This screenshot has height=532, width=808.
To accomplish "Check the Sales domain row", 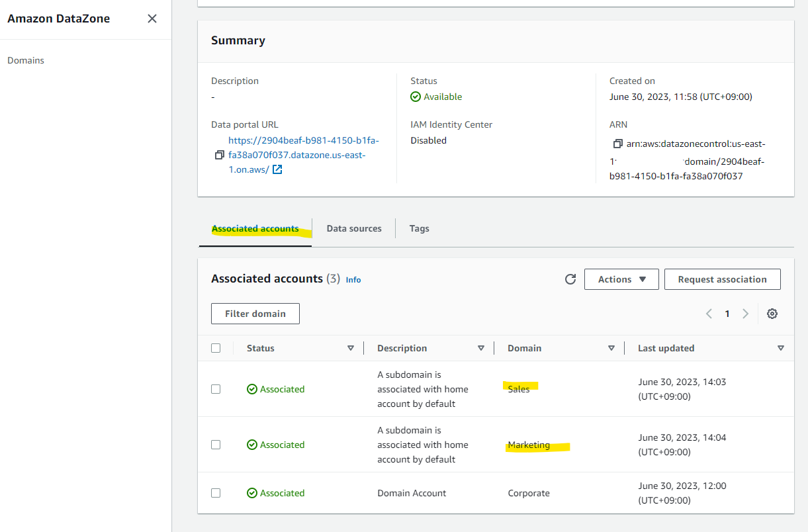I will (216, 389).
